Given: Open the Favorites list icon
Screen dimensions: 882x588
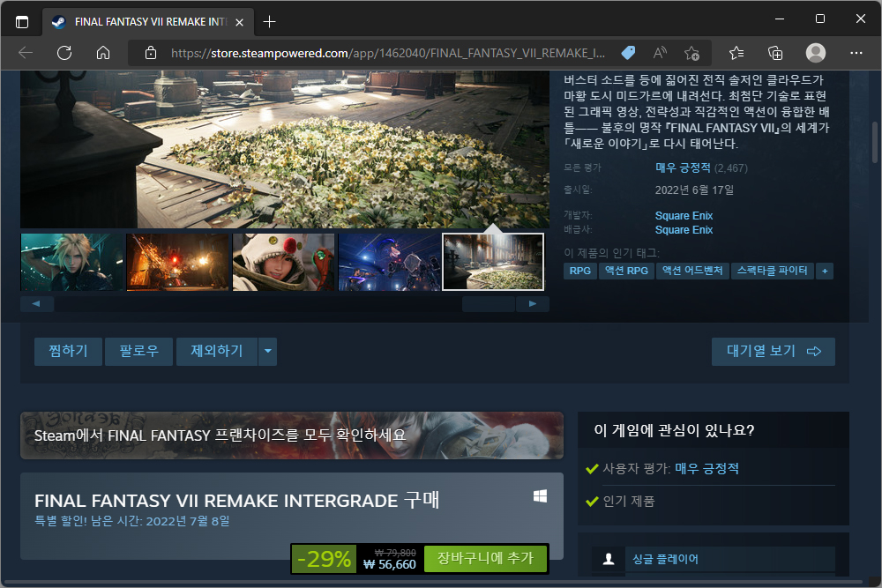Looking at the screenshot, I should pyautogui.click(x=736, y=53).
